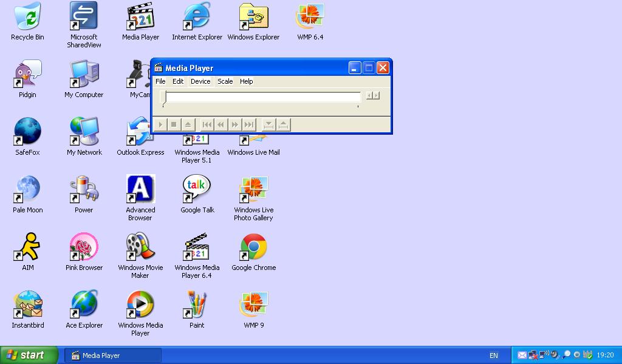Image resolution: width=622 pixels, height=364 pixels.
Task: Click the Eject button in Media Player
Action: [188, 125]
